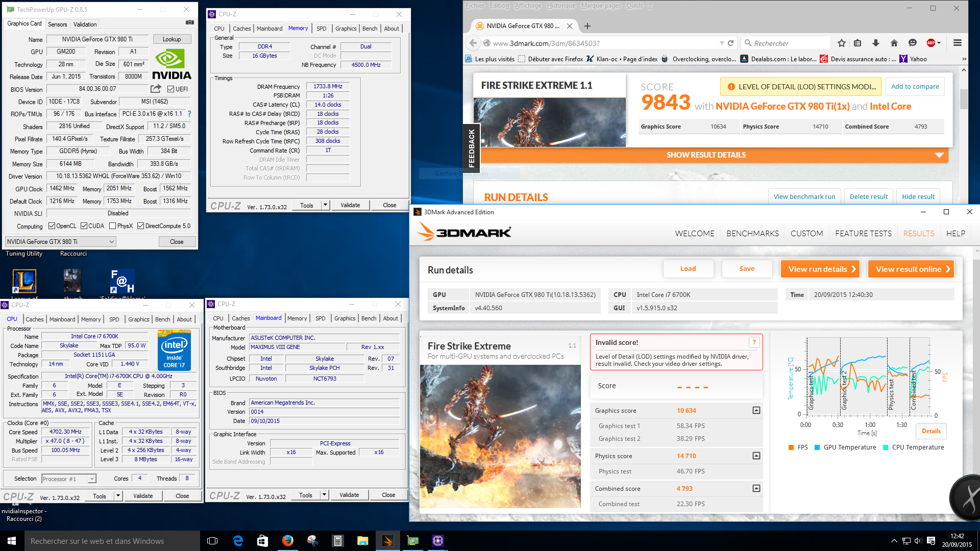Open GPU selection dropdown in GPU-Z
This screenshot has height=551, width=980.
[61, 242]
